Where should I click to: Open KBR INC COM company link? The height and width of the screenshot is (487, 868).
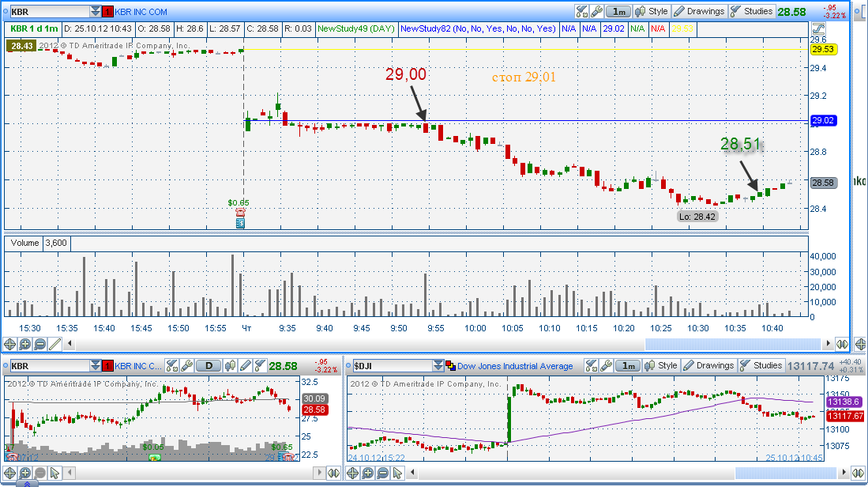pos(141,12)
